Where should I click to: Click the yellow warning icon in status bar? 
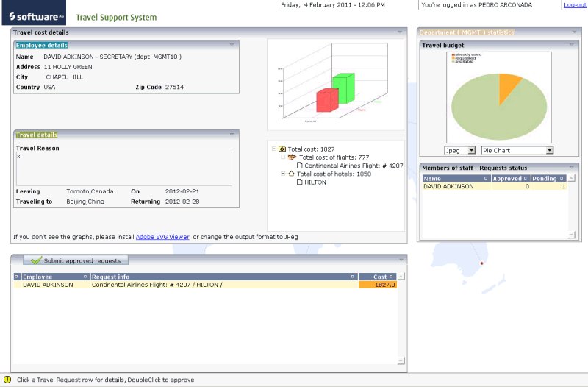[7, 380]
